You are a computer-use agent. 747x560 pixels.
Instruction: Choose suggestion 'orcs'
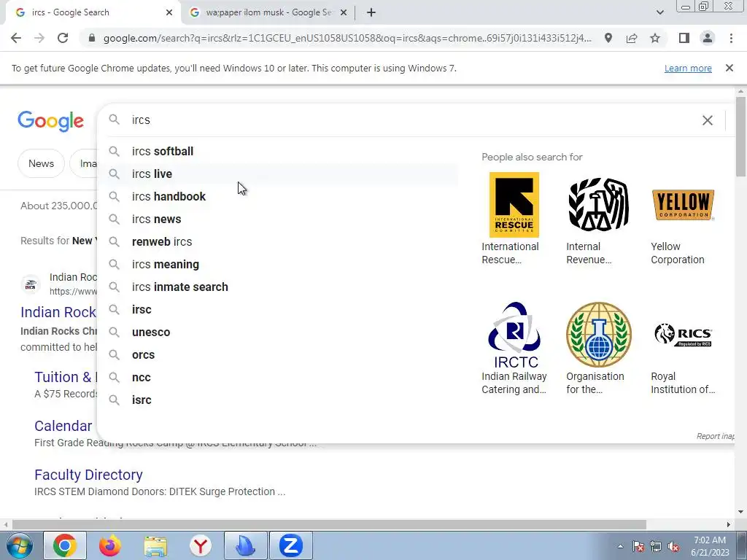(x=277, y=355)
